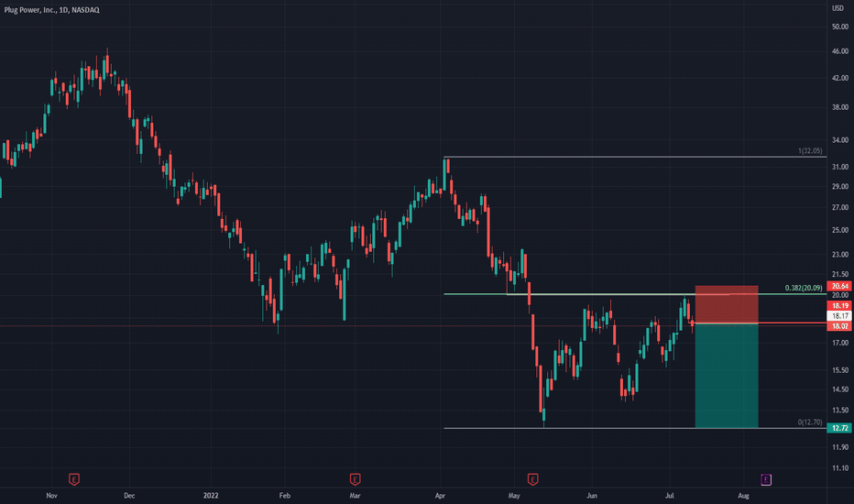Click the Feb label on time axis
Image resolution: width=854 pixels, height=504 pixels.
[x=284, y=495]
